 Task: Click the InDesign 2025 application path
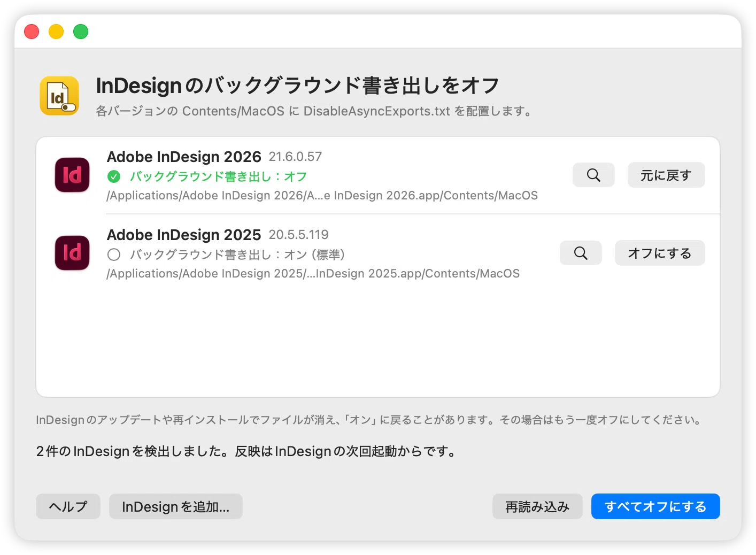[313, 274]
